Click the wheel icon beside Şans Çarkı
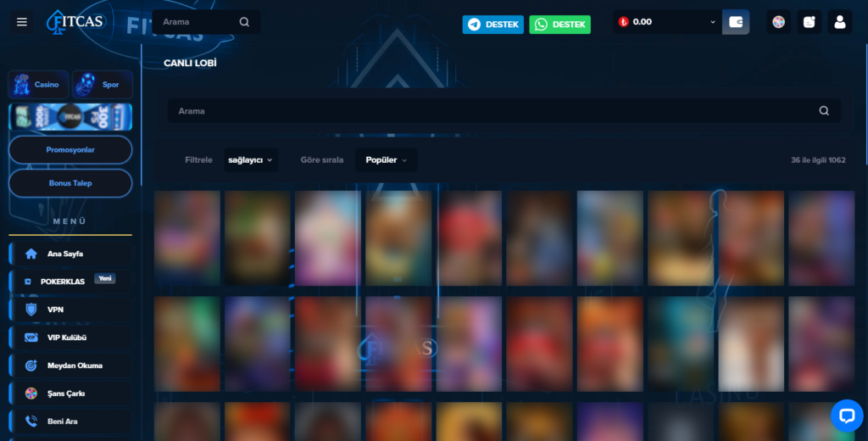The width and height of the screenshot is (868, 441). tap(31, 394)
